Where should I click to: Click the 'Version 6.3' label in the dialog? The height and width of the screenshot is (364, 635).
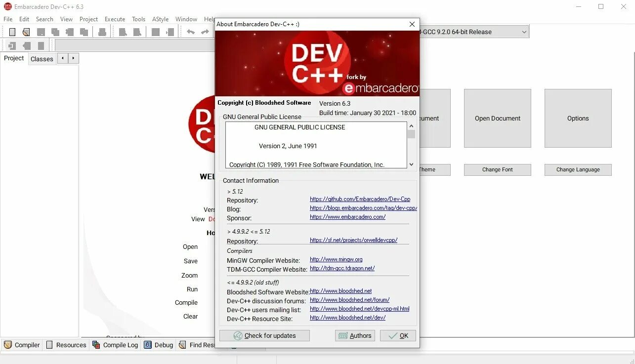335,103
